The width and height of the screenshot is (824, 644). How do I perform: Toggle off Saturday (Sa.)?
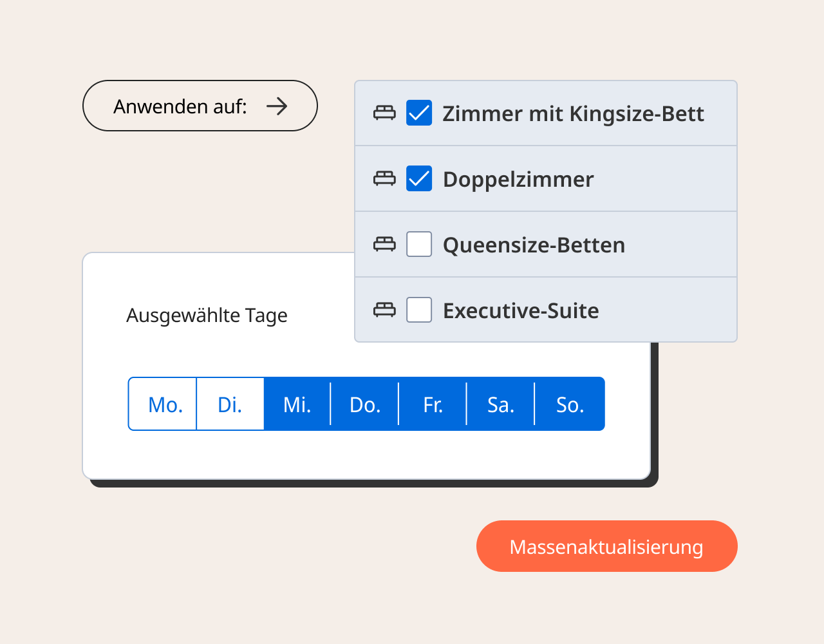[501, 404]
